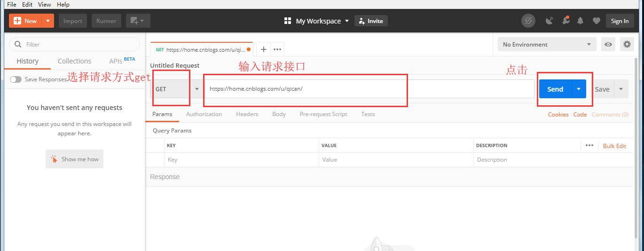Screen dimensions: 644x251
Task: Select the Authorization tab
Action: (x=204, y=114)
